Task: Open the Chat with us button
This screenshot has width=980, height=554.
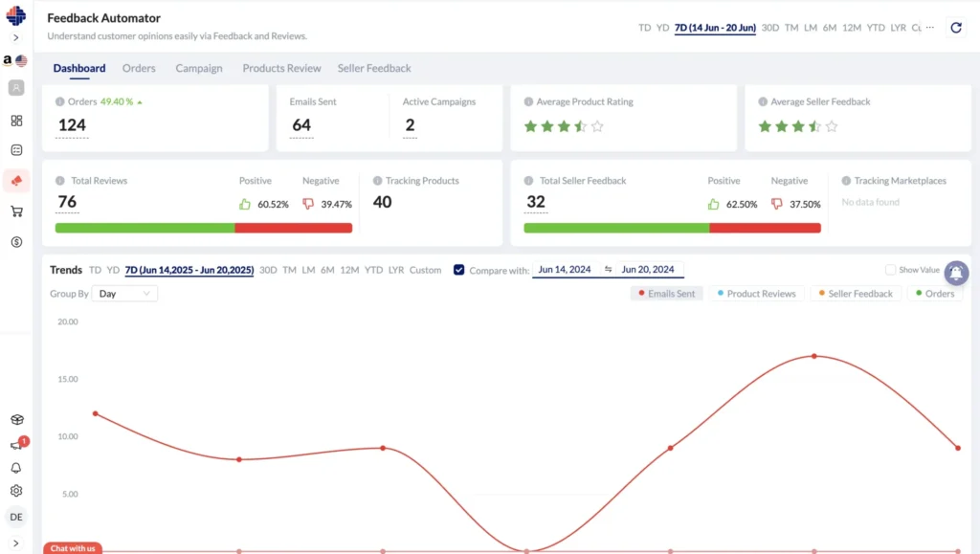Action: click(x=73, y=548)
